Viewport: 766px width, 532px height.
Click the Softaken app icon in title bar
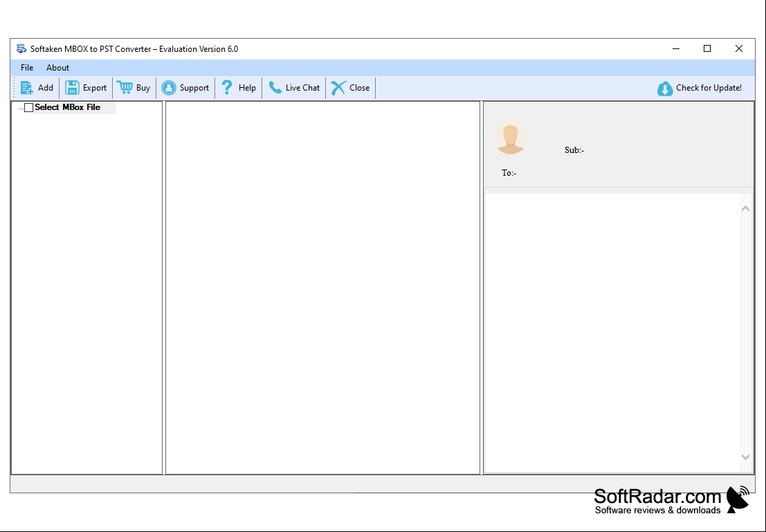21,49
